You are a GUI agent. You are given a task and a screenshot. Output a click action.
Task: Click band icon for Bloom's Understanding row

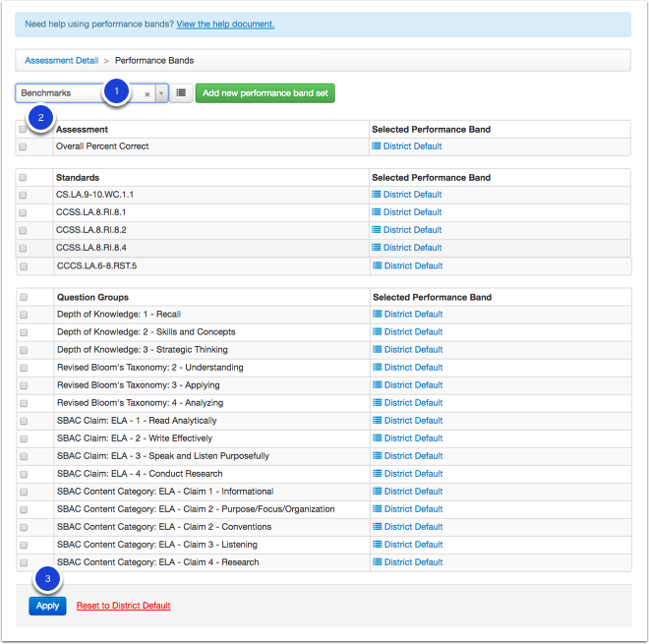point(377,367)
